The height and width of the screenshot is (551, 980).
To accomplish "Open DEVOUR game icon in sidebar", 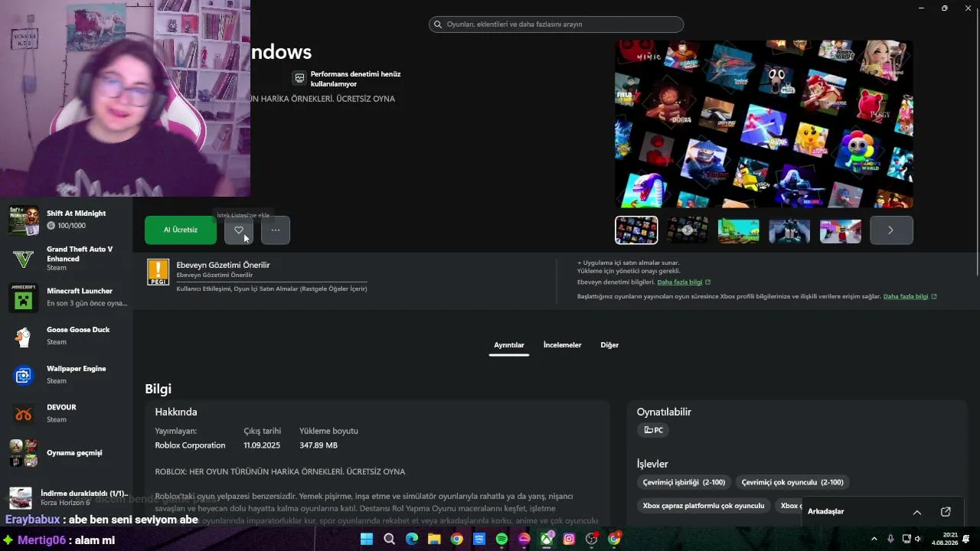I will click(24, 414).
